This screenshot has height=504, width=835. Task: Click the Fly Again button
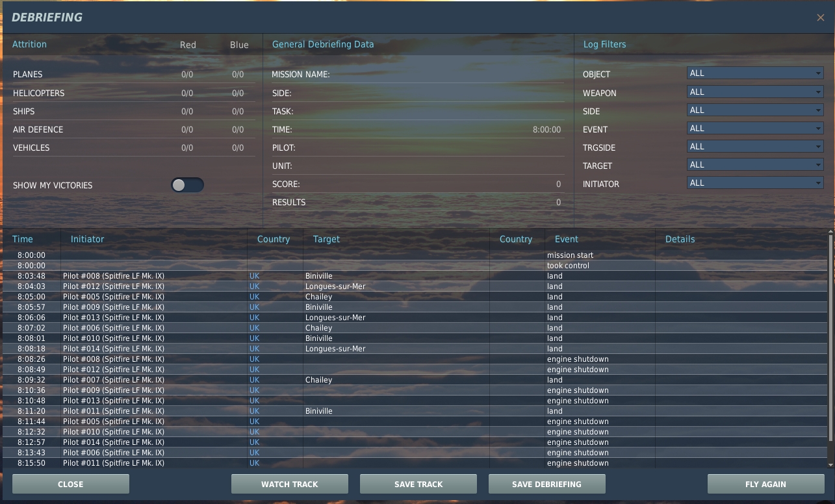click(x=765, y=484)
